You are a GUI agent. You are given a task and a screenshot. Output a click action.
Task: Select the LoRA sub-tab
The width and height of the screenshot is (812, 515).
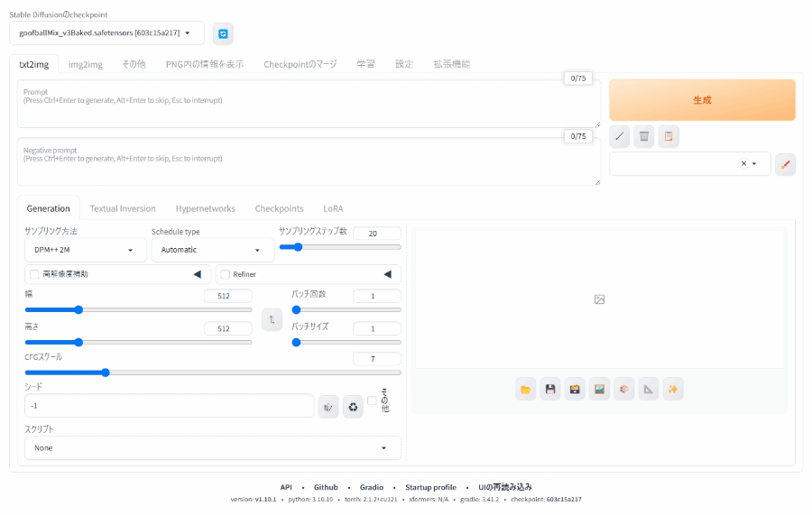(x=333, y=208)
